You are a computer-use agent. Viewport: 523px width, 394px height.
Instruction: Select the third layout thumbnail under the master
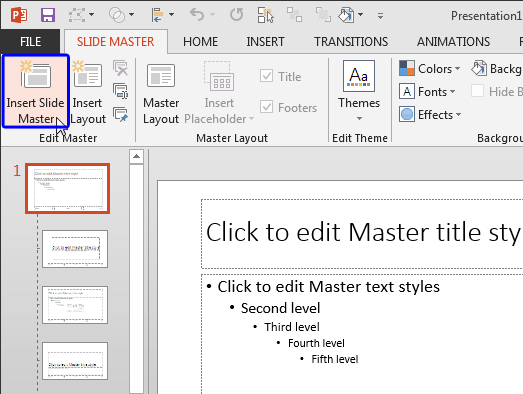click(75, 361)
